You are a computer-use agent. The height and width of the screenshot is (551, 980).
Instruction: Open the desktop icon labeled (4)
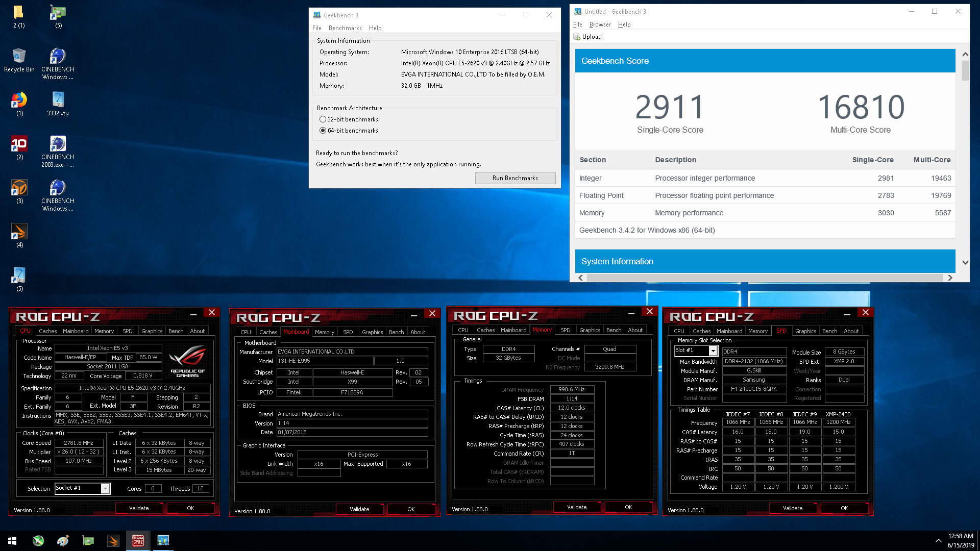tap(19, 236)
